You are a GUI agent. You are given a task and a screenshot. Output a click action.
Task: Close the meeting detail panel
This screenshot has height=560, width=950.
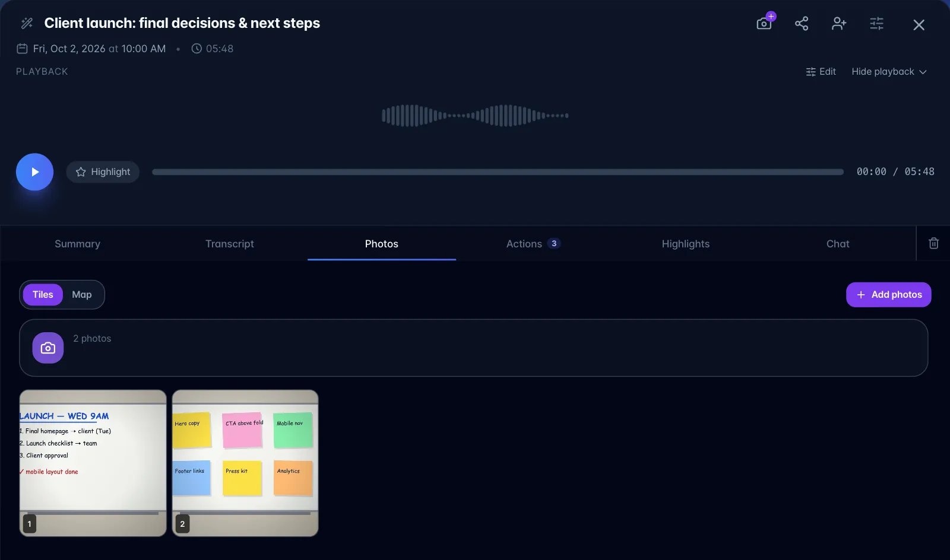click(x=919, y=24)
